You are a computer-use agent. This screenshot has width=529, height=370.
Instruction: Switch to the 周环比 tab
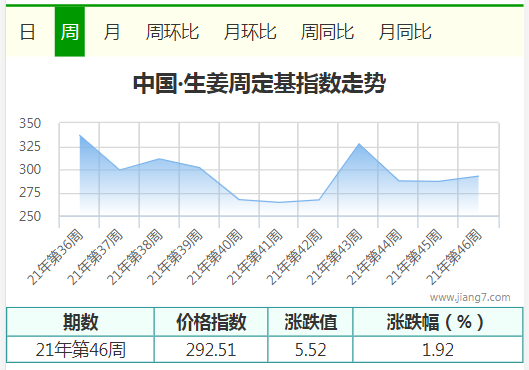(x=172, y=32)
